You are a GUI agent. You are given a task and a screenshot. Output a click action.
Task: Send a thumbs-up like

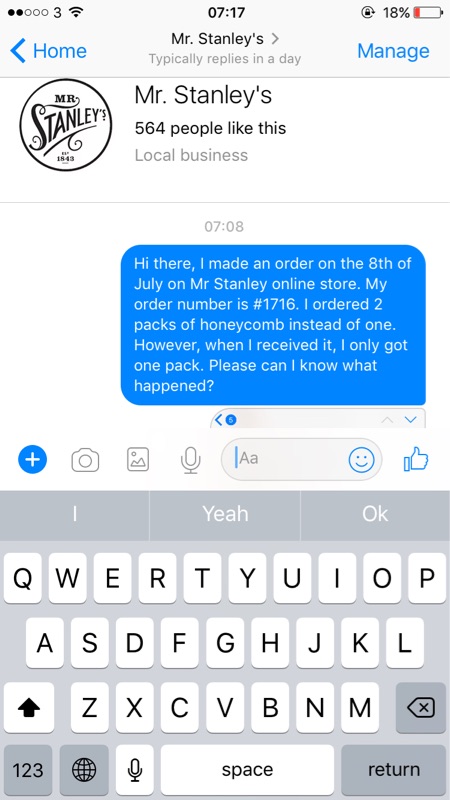click(x=416, y=459)
